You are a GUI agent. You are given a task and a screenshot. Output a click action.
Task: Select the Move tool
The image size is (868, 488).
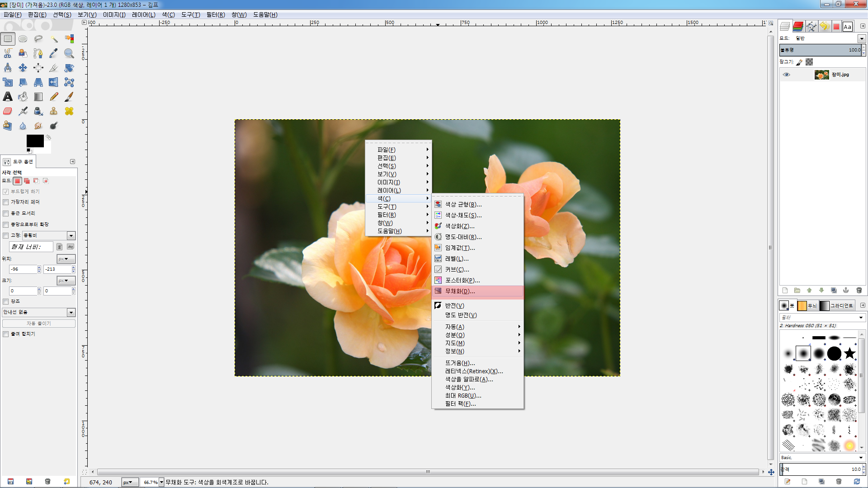click(23, 68)
